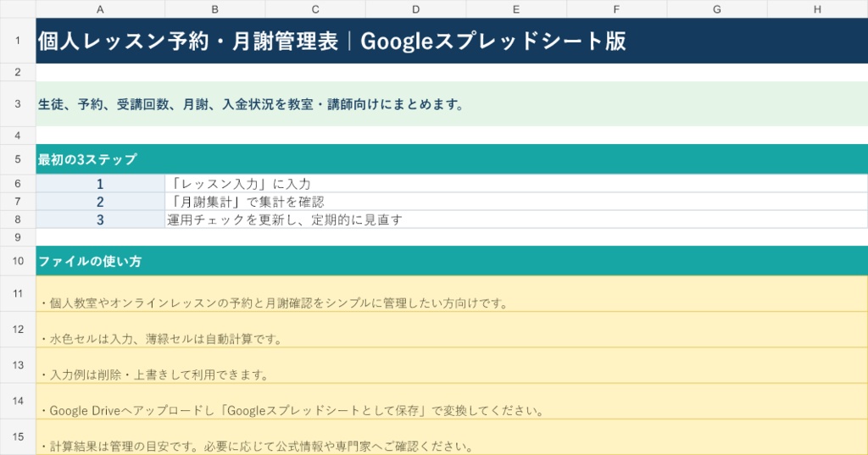Image resolution: width=868 pixels, height=455 pixels.
Task: Select row 4 header
Action: click(18, 135)
